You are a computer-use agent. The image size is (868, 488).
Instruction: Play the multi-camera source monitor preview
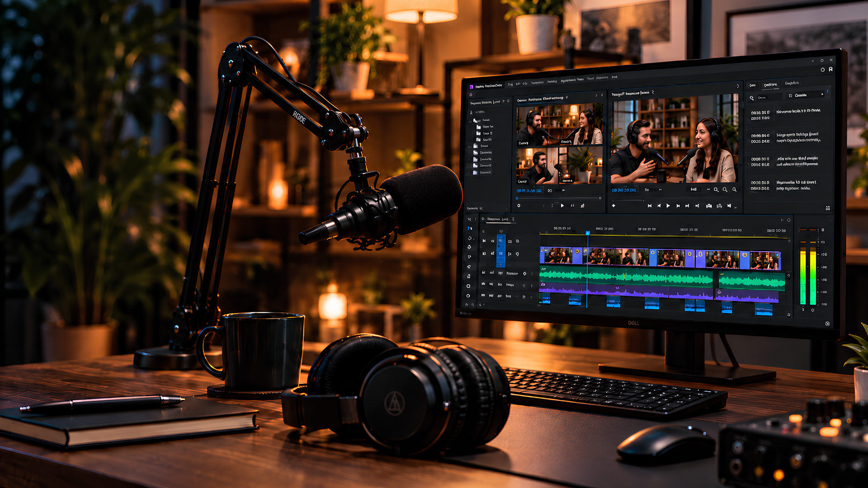tap(562, 206)
